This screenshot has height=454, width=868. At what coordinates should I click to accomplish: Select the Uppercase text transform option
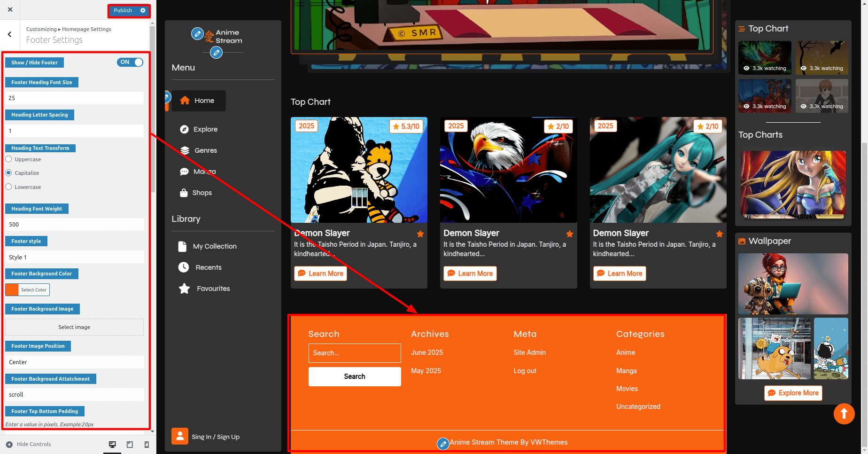pos(8,159)
